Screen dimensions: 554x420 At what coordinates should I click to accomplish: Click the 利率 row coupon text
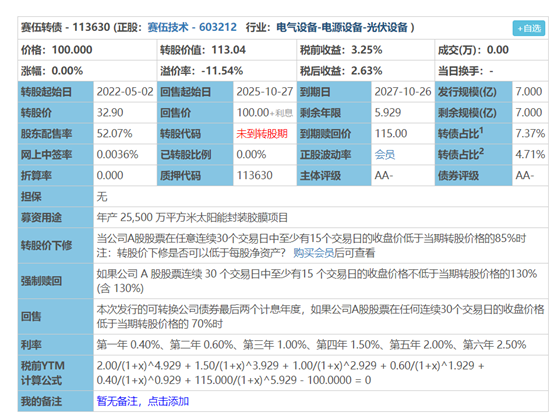[x=311, y=344]
